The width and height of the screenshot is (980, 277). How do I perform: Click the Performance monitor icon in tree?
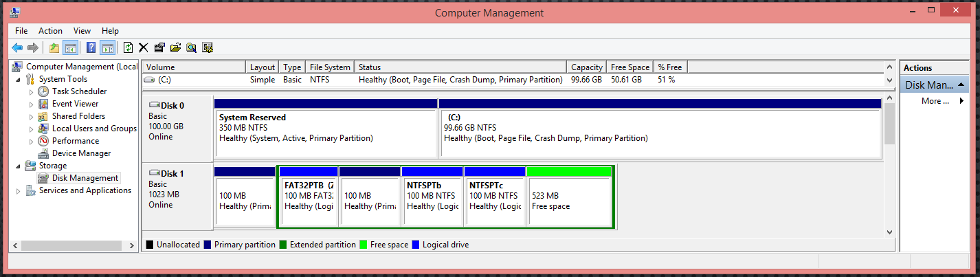43,141
